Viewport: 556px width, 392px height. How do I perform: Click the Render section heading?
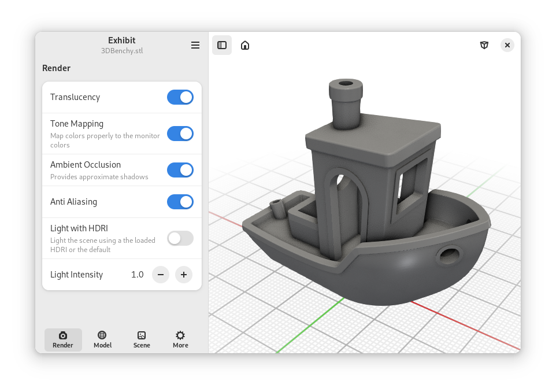(x=57, y=68)
